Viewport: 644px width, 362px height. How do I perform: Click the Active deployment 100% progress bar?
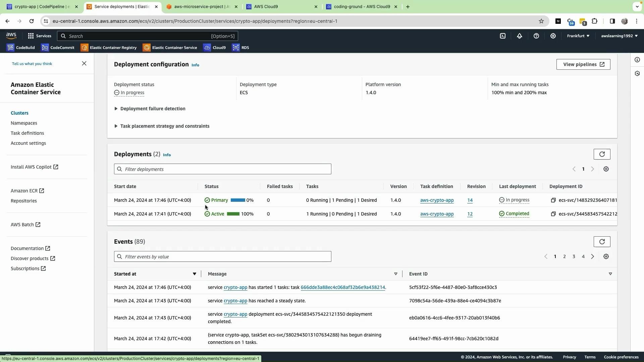point(233,214)
